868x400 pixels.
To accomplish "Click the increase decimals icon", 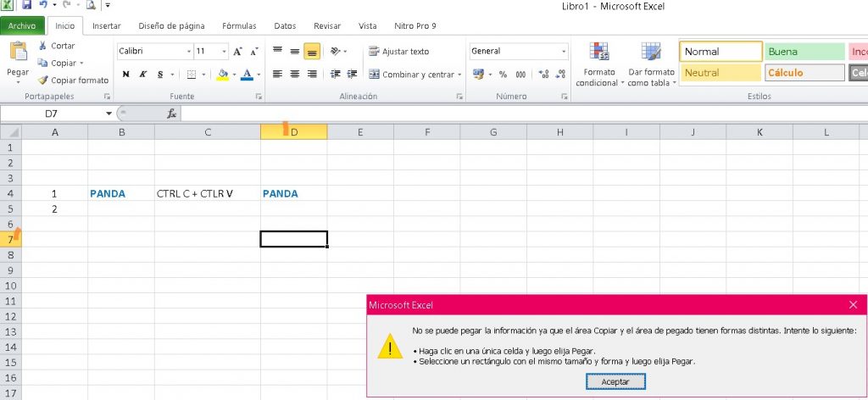I will pos(543,74).
